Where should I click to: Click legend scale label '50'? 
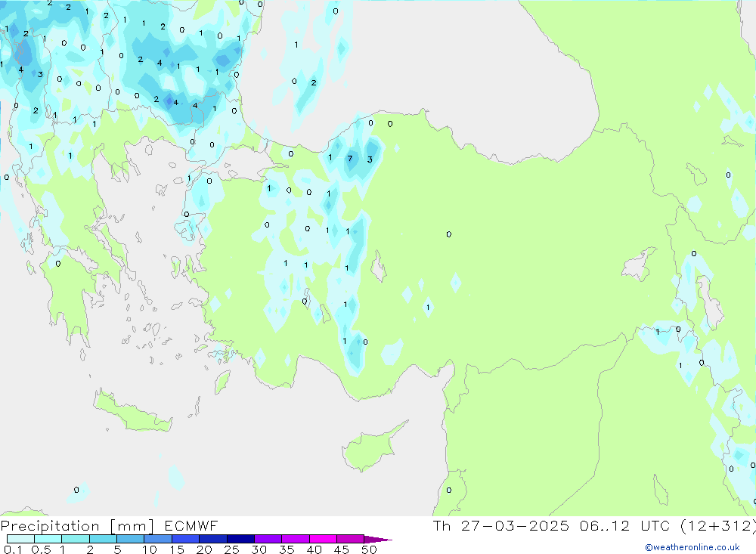370,549
